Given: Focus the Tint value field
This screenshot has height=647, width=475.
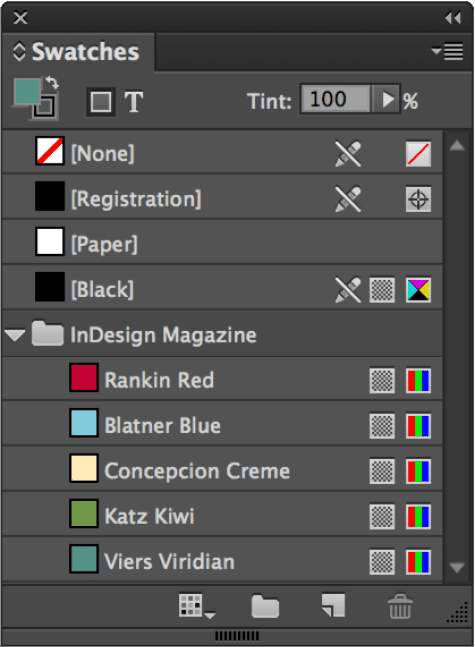Looking at the screenshot, I should coord(336,99).
